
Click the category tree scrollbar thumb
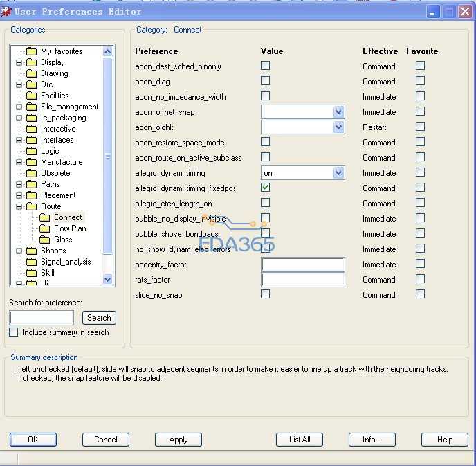point(107,156)
